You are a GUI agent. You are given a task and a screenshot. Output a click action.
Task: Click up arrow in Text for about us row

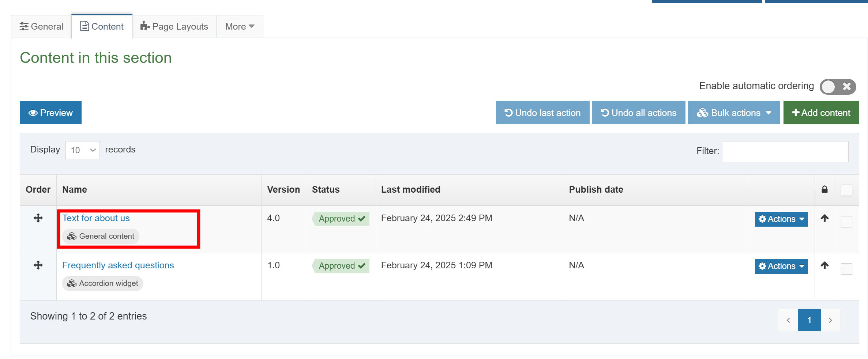824,219
